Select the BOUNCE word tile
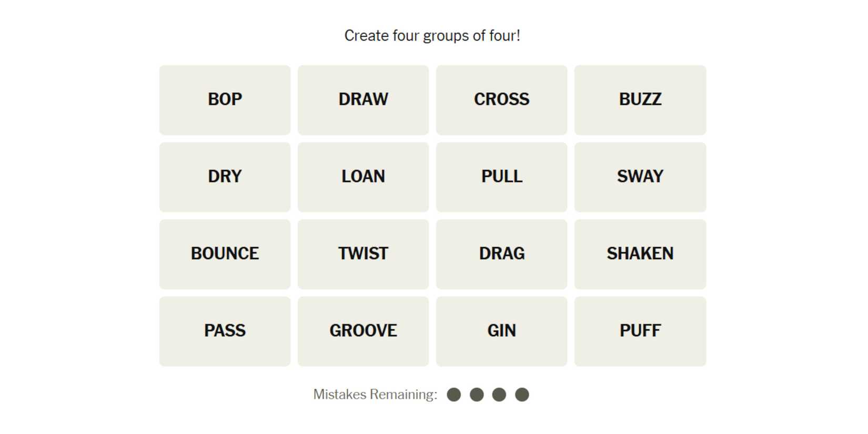868x434 pixels. pos(225,254)
